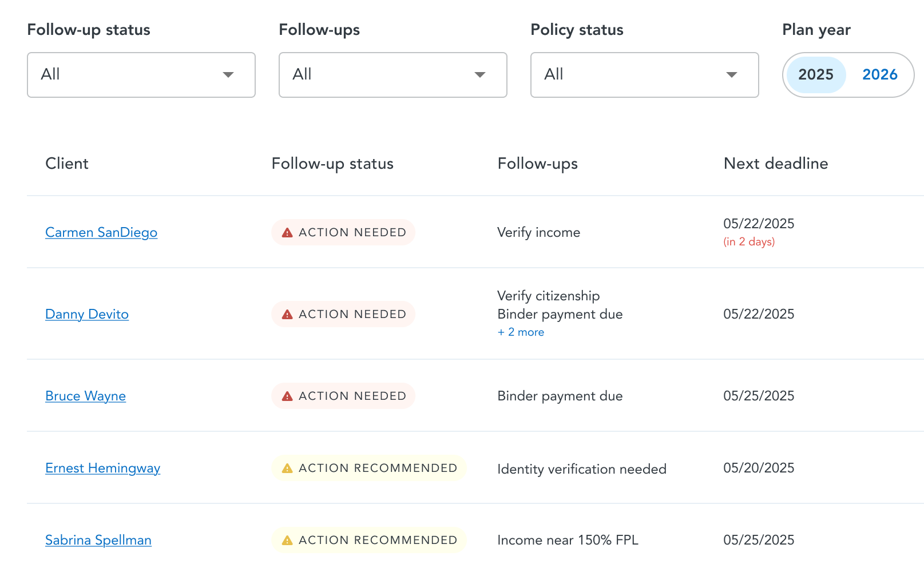Click Action Recommended badge for Ernest Hemingway
This screenshot has height=564, width=924.
pyautogui.click(x=369, y=468)
